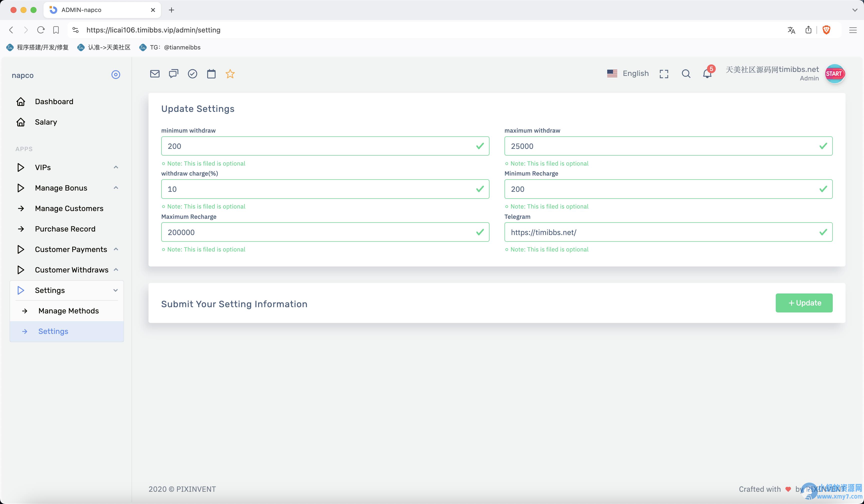864x504 pixels.
Task: Bookmark this page in browser
Action: click(56, 30)
